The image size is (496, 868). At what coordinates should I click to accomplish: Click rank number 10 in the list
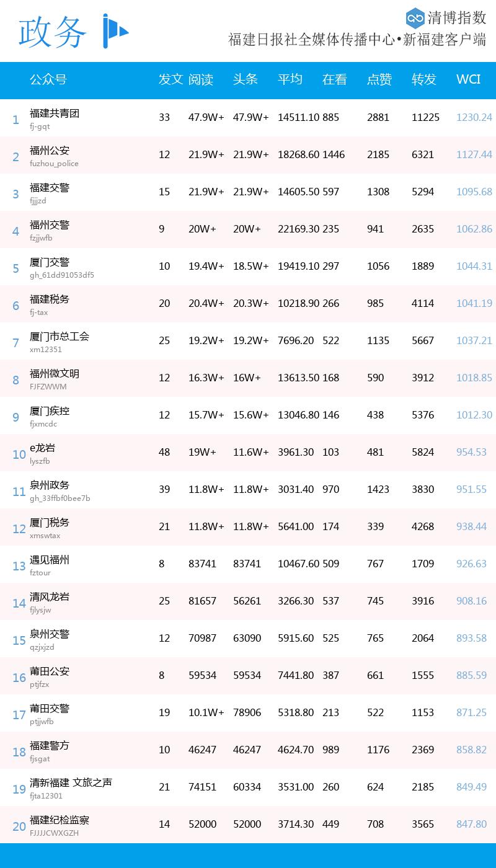click(x=19, y=454)
